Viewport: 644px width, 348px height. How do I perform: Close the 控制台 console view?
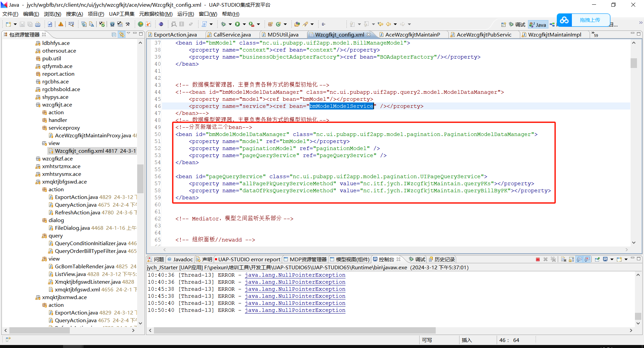coord(398,259)
